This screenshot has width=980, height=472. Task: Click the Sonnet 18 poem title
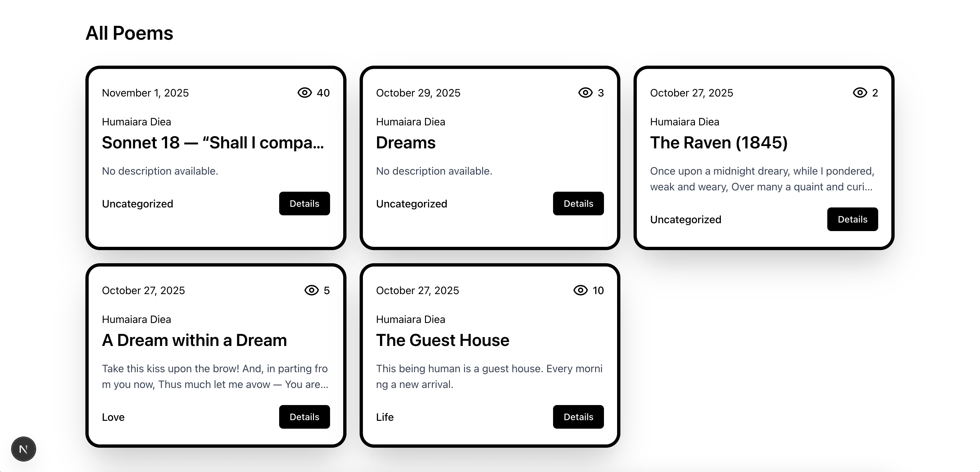213,143
